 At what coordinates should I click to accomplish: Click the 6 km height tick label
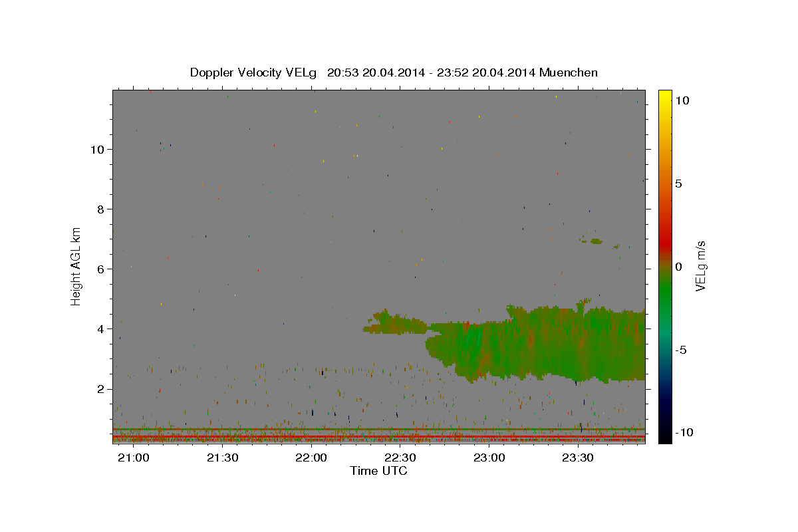pos(99,269)
